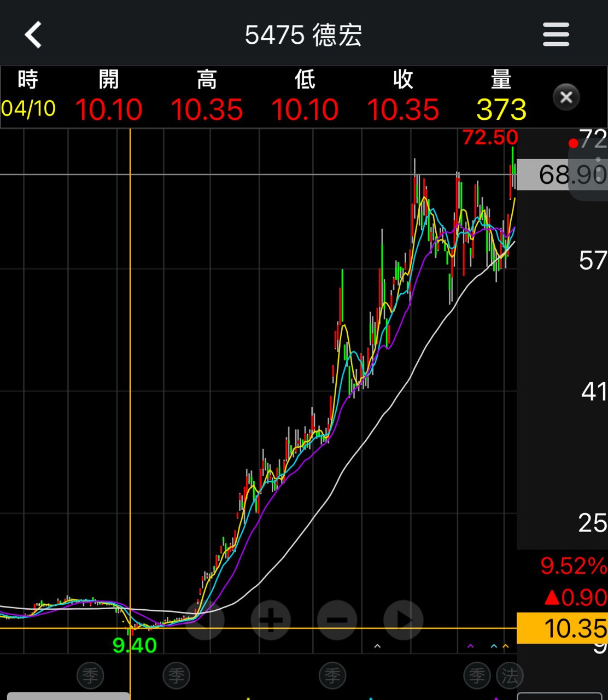Tap the orange 10.35 crosshair price label

tap(562, 628)
